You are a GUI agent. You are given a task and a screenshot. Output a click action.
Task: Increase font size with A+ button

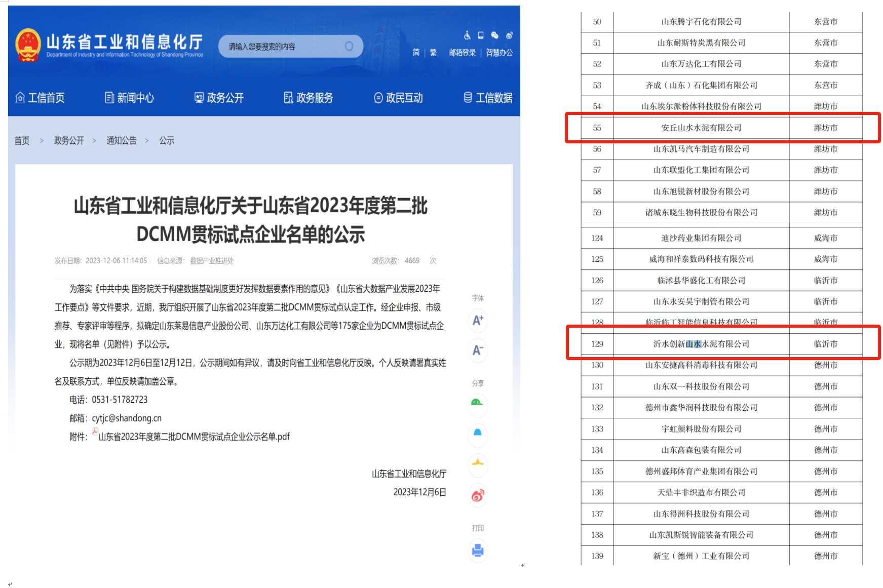[x=478, y=321]
